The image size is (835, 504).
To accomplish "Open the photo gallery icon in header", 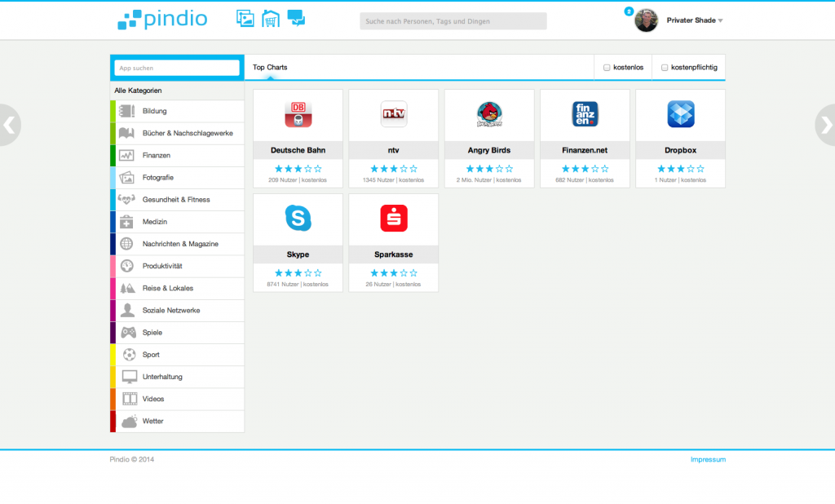I will point(245,19).
